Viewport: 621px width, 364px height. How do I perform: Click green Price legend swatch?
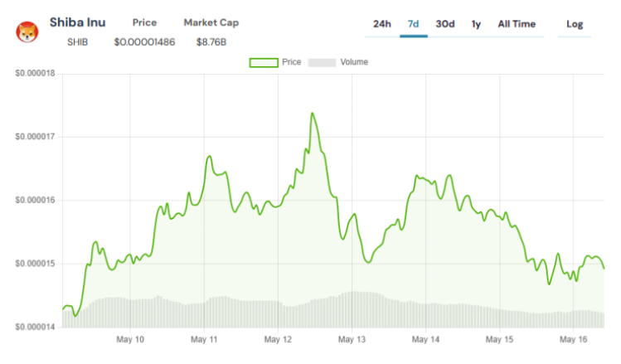(x=264, y=62)
